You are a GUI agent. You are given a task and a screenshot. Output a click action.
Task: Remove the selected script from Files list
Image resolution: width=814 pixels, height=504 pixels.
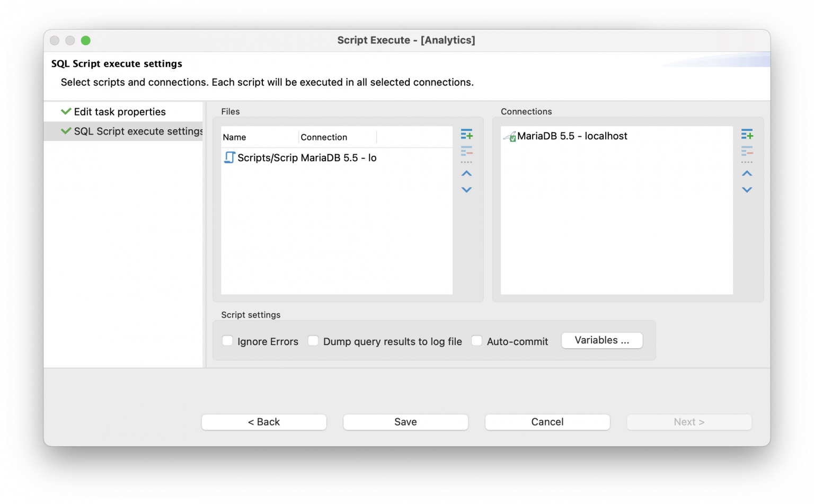click(466, 153)
